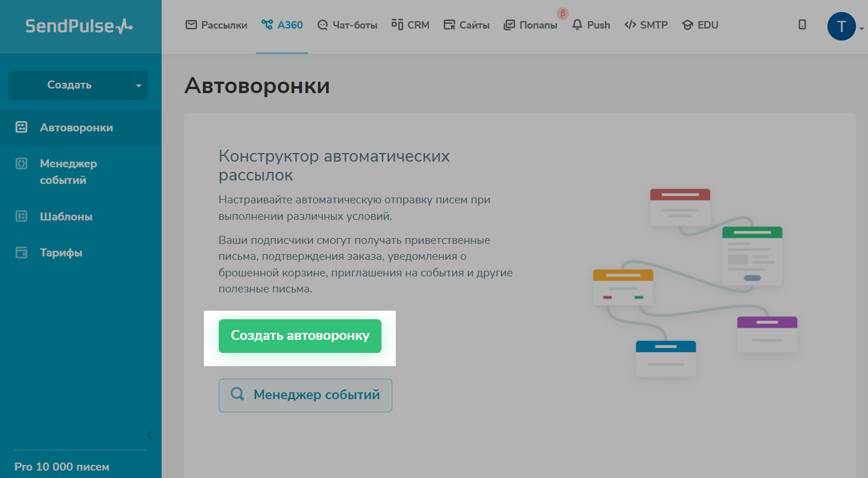Select the A360 tab

click(282, 25)
